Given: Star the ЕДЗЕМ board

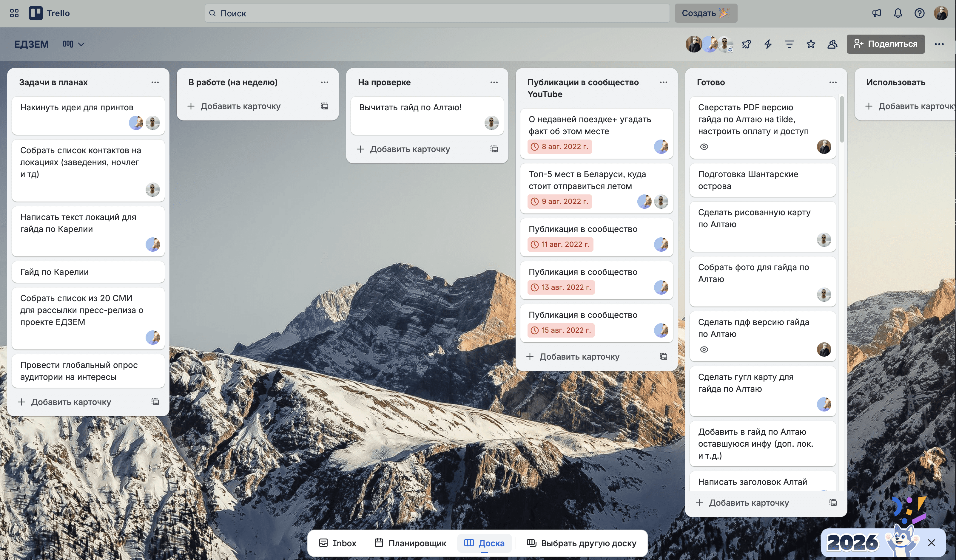Looking at the screenshot, I should click(811, 44).
